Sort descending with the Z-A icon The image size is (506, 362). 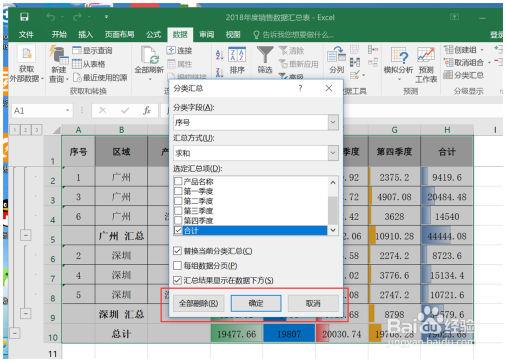coord(219,72)
